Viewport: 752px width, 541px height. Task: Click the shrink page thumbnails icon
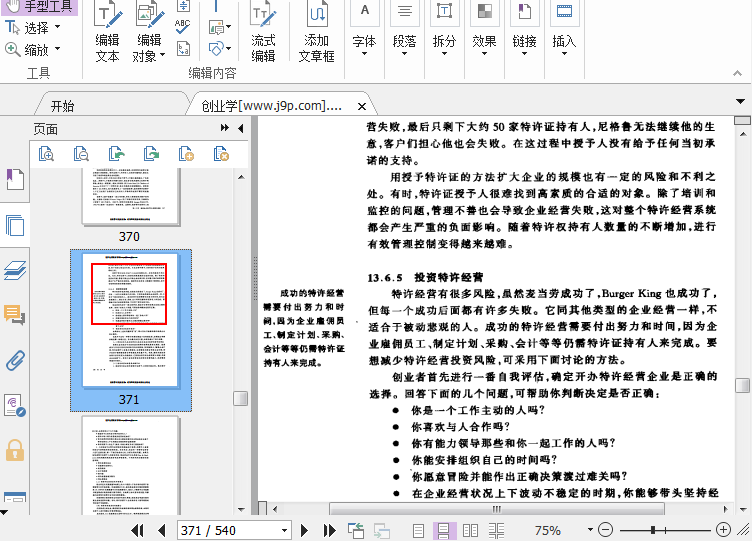point(81,153)
